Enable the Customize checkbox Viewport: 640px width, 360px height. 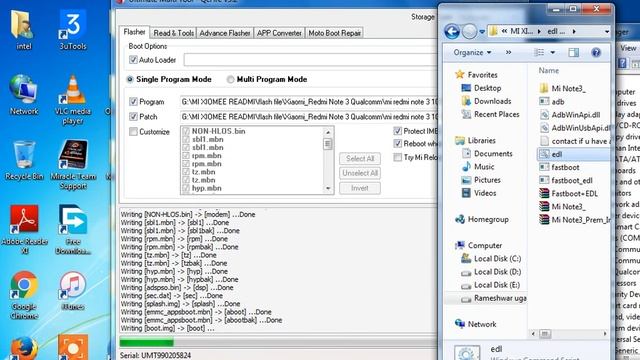coord(133,131)
